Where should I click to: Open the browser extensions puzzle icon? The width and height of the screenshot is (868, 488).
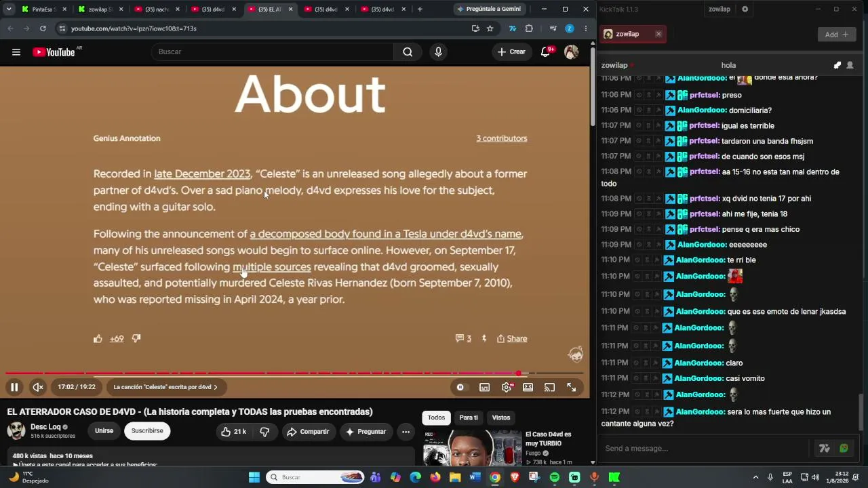(529, 28)
